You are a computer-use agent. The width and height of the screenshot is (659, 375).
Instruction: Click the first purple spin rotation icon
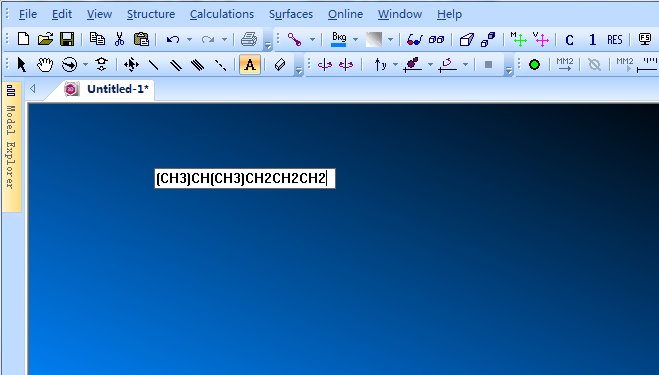click(324, 65)
